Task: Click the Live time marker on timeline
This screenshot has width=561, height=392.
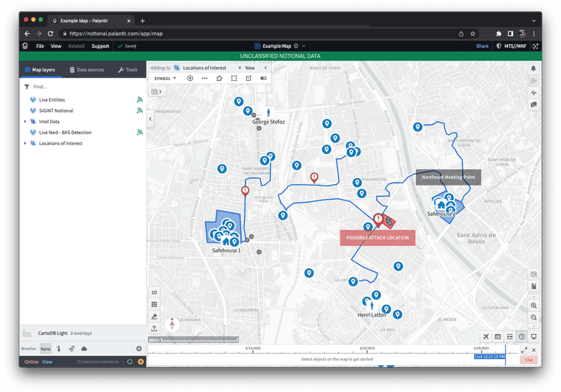Action: pos(489,357)
